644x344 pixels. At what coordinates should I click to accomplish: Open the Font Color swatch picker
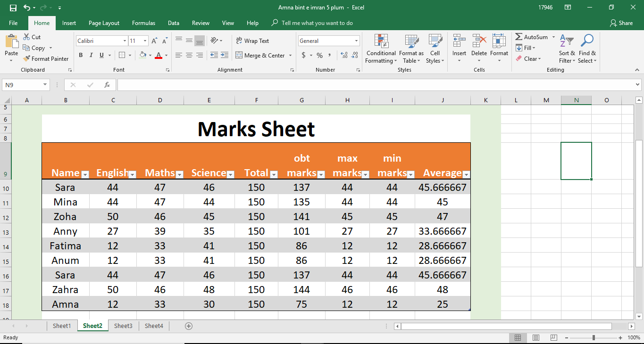point(166,55)
